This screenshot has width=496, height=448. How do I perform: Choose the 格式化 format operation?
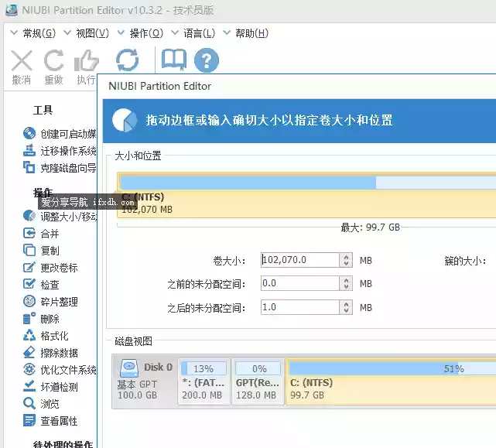pyautogui.click(x=46, y=336)
